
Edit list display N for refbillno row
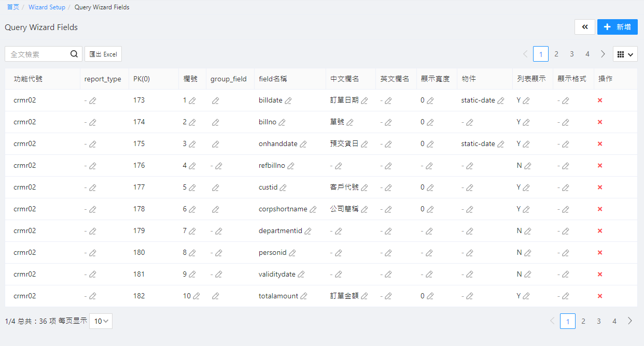[528, 166]
